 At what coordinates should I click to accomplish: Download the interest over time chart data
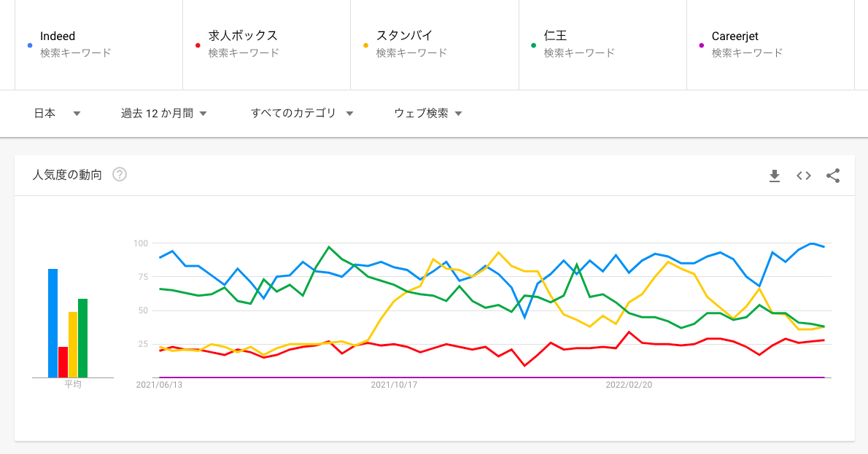point(775,176)
